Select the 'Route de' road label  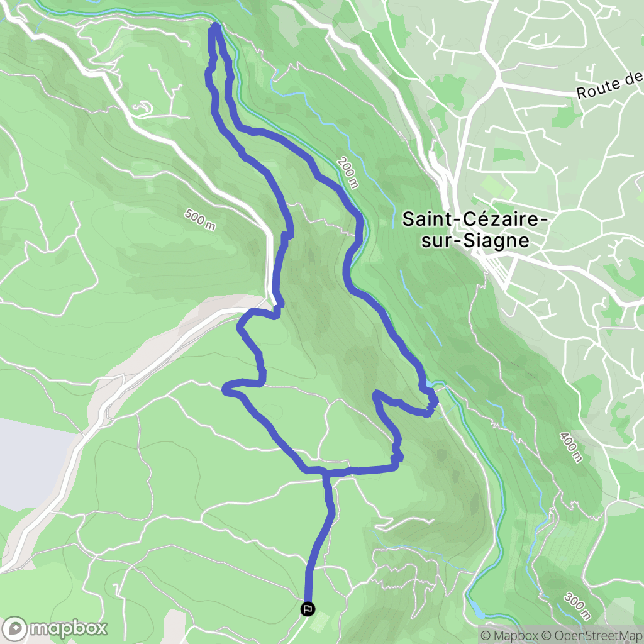[609, 86]
